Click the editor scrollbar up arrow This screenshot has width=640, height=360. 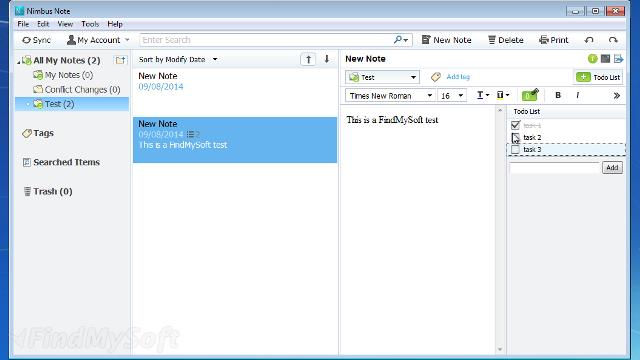tap(500, 110)
